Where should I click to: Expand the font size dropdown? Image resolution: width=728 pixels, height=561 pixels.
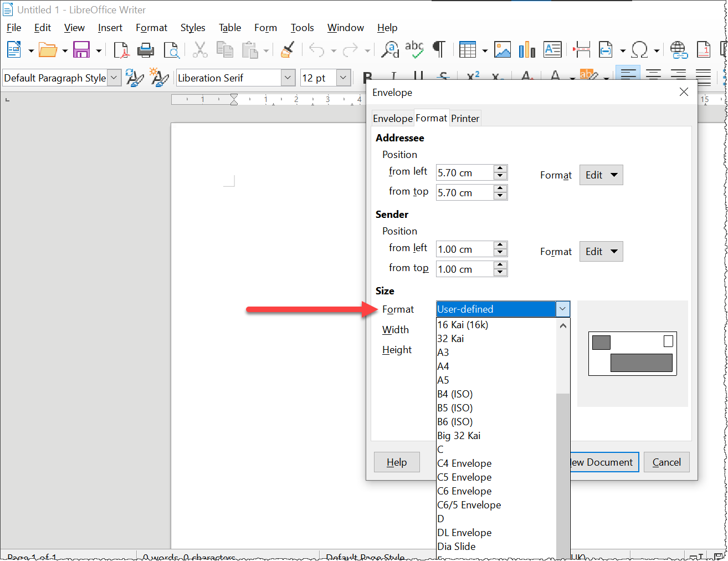344,78
